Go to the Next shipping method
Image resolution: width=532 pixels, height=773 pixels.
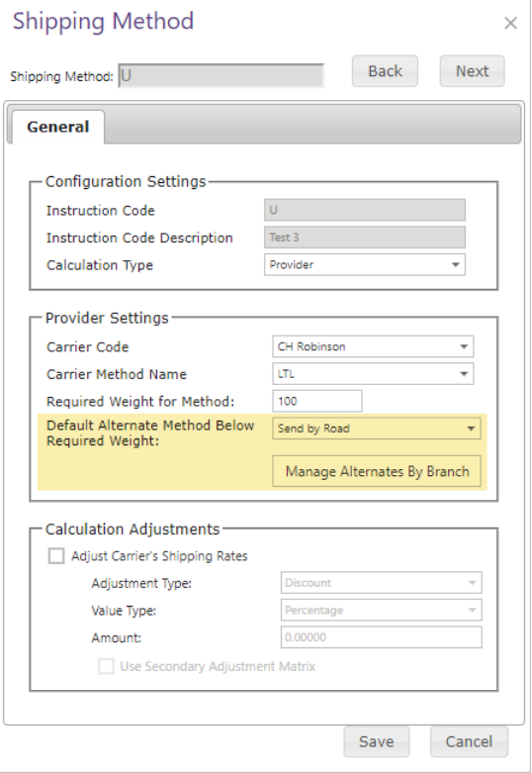pos(472,71)
